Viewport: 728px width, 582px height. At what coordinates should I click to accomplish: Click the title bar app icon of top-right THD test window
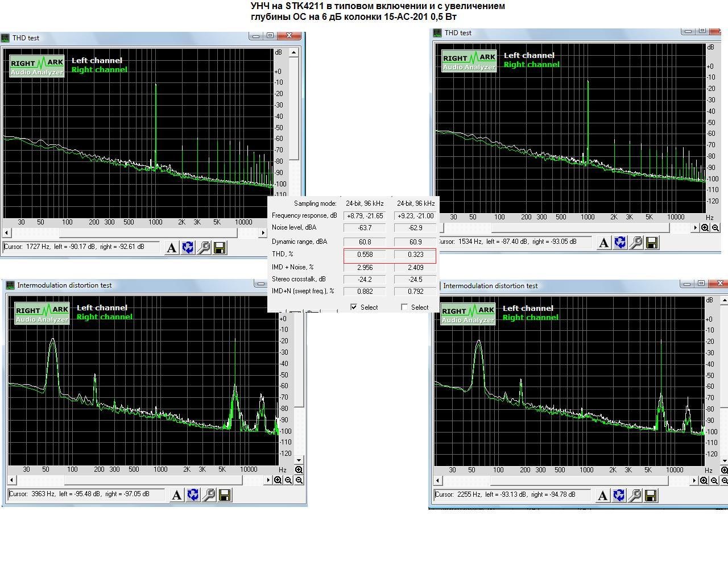pos(437,33)
